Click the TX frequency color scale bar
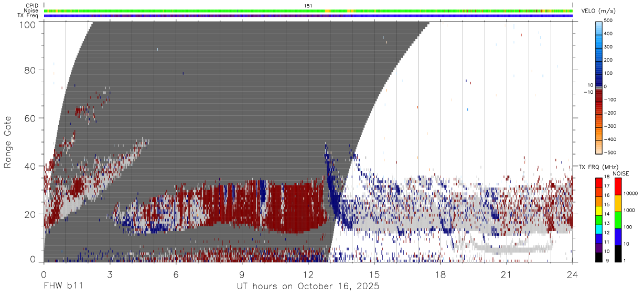This screenshot has height=297, width=644. point(599,219)
